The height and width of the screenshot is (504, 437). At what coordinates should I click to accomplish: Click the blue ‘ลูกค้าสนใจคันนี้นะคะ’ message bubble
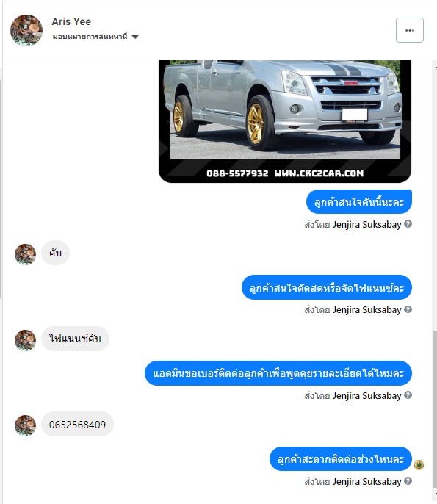[x=359, y=202]
